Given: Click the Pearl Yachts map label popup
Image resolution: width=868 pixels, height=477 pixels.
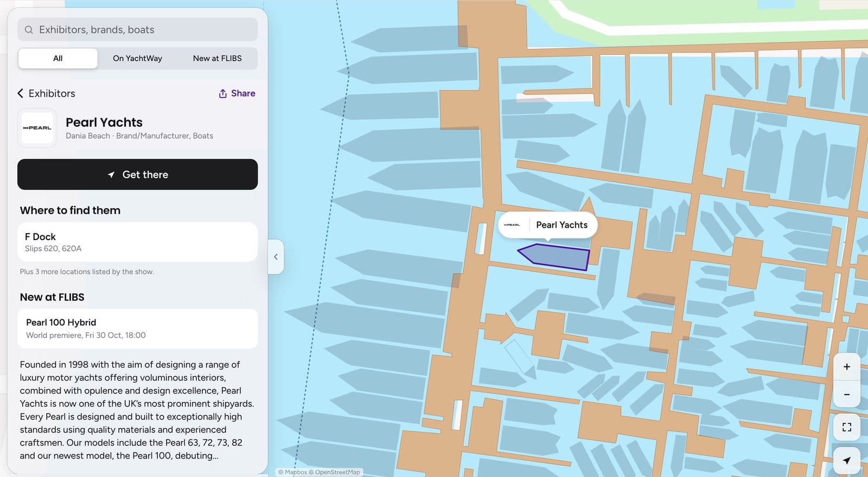Looking at the screenshot, I should (x=548, y=225).
